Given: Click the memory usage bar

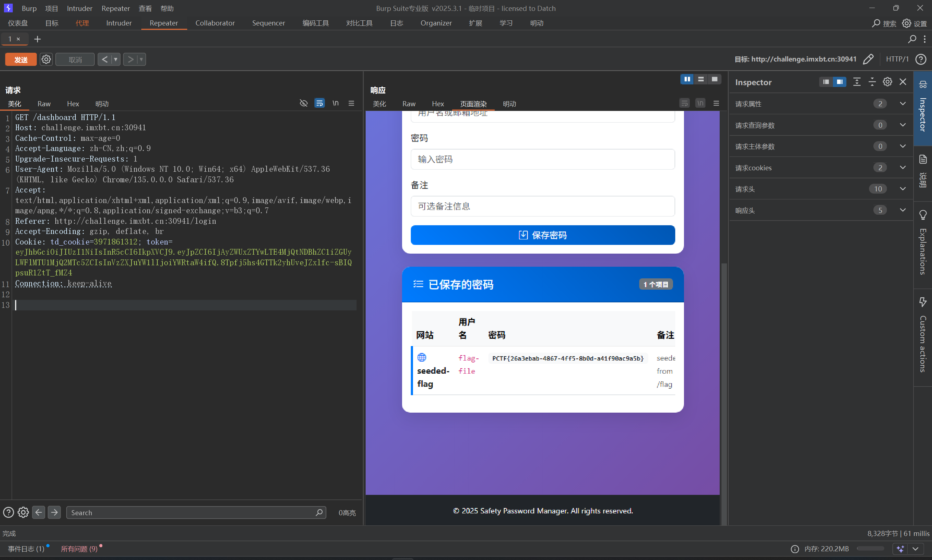Looking at the screenshot, I should tap(870, 548).
